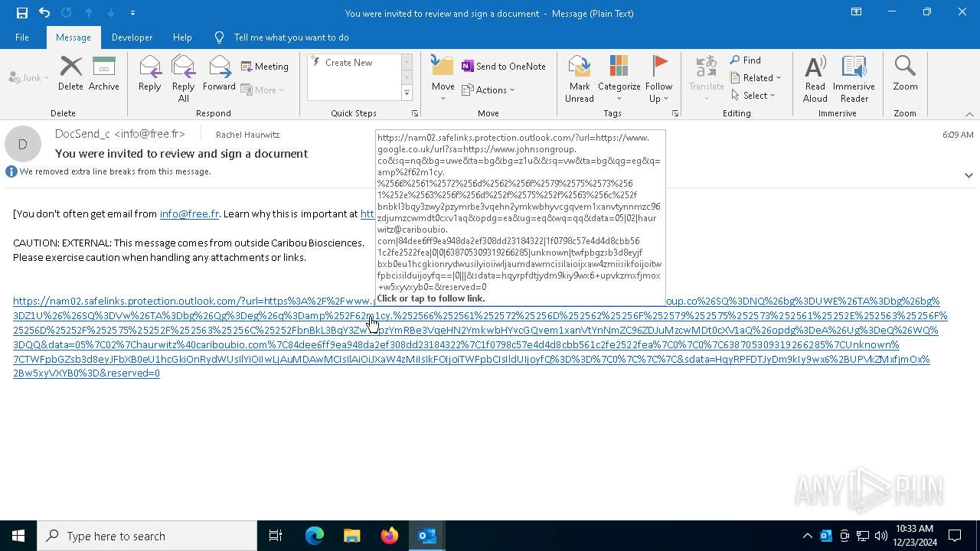Image resolution: width=980 pixels, height=551 pixels.
Task: Open the notification center
Action: coord(955,536)
